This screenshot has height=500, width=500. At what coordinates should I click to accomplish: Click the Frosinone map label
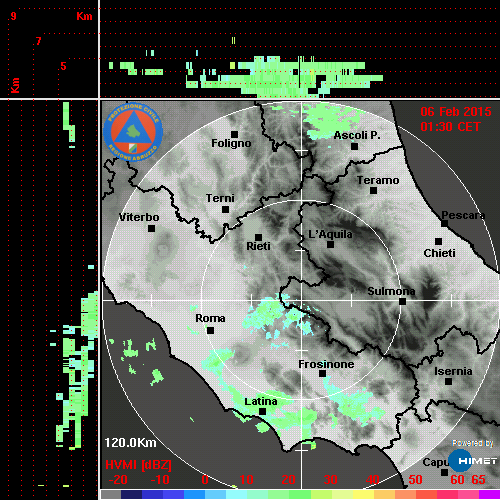[326, 364]
